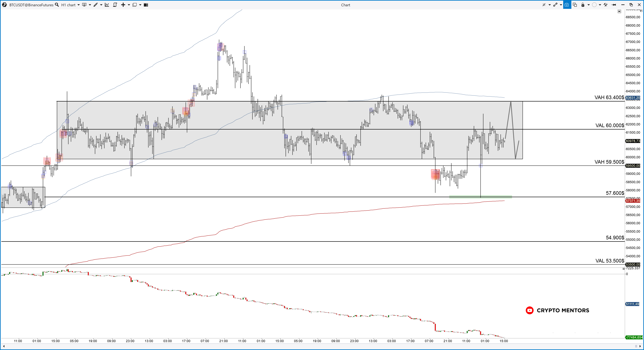Click the scroll-shaped script icon
The width and height of the screenshot is (644, 350).
pyautogui.click(x=115, y=5)
